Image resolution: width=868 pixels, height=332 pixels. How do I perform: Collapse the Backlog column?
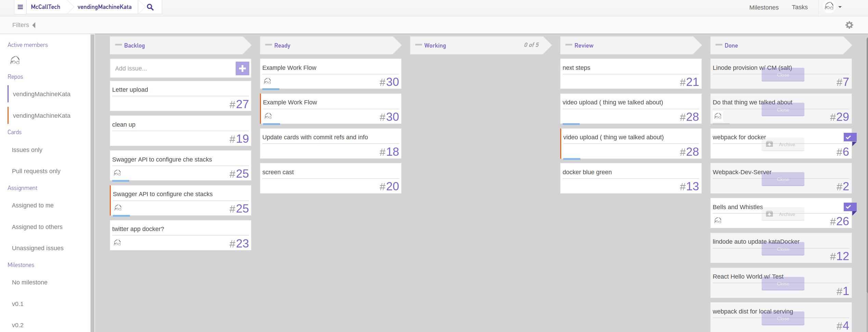click(118, 45)
